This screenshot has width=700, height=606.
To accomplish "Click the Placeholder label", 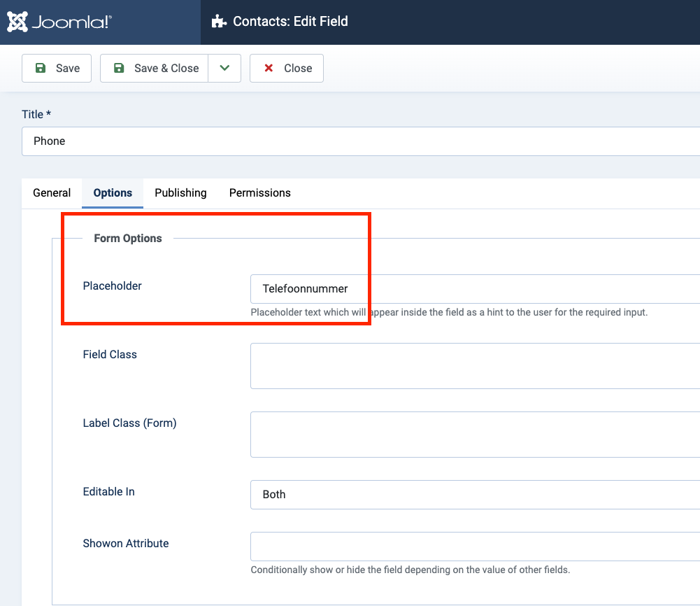I will (x=112, y=286).
